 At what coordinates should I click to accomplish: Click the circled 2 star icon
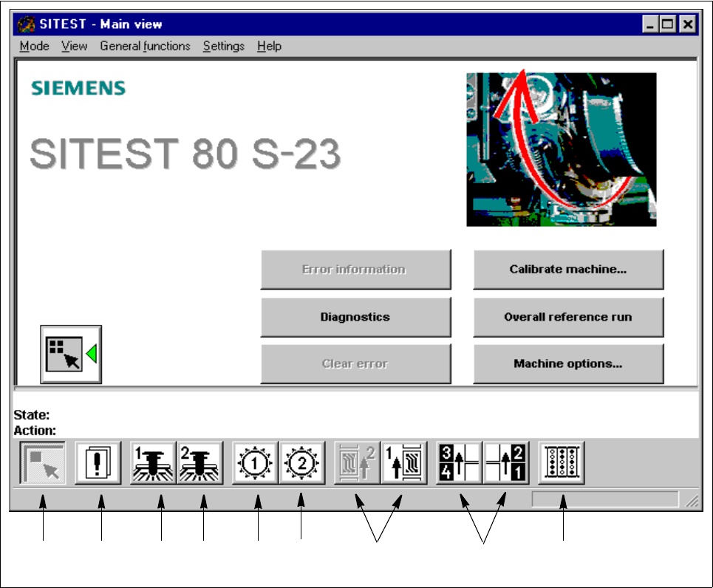[302, 463]
